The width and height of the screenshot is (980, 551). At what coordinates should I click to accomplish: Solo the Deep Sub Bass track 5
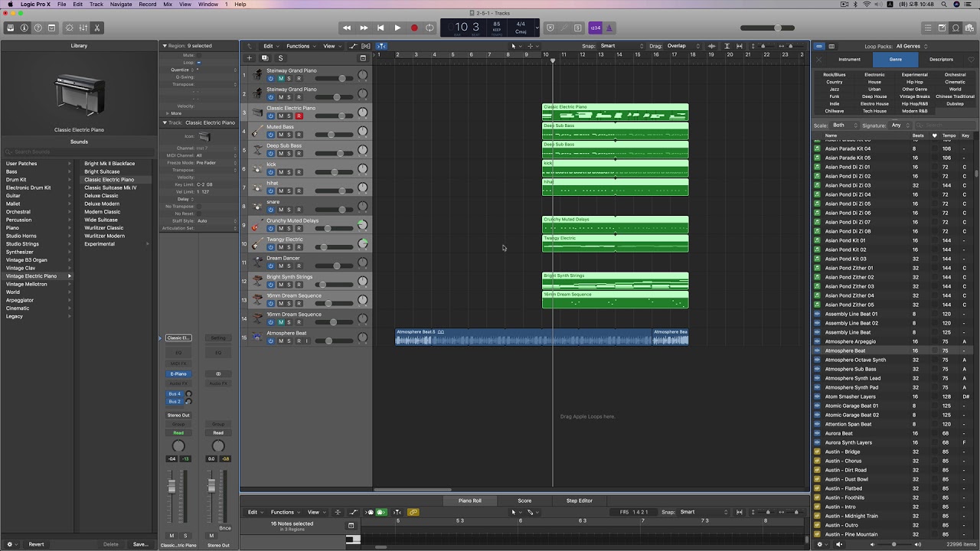pyautogui.click(x=289, y=154)
